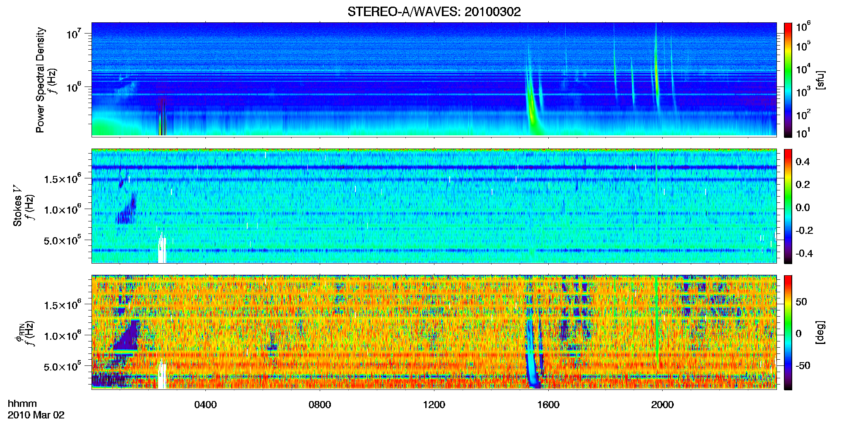Click the 2000 time axis label
This screenshot has height=447, width=868.
click(662, 404)
